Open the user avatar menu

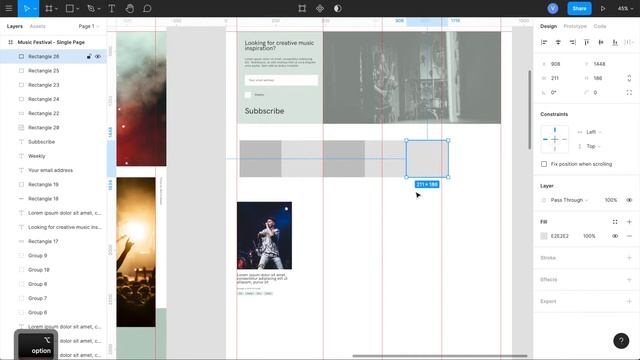click(553, 8)
